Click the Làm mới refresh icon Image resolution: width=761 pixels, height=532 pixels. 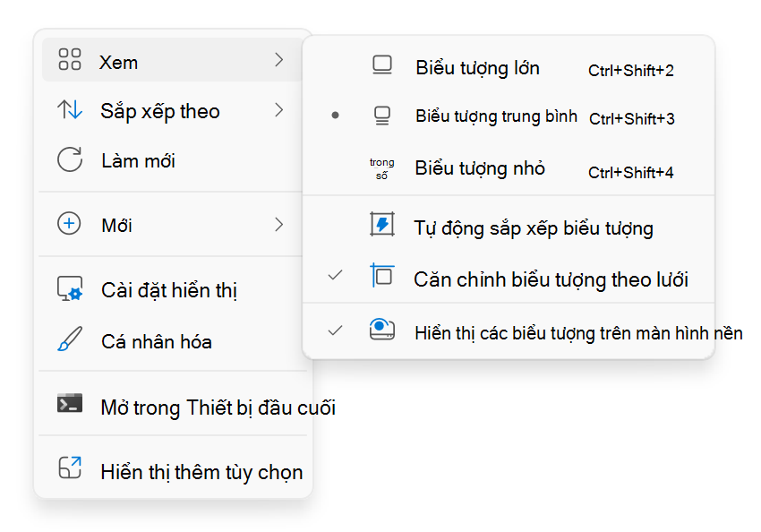coord(70,159)
